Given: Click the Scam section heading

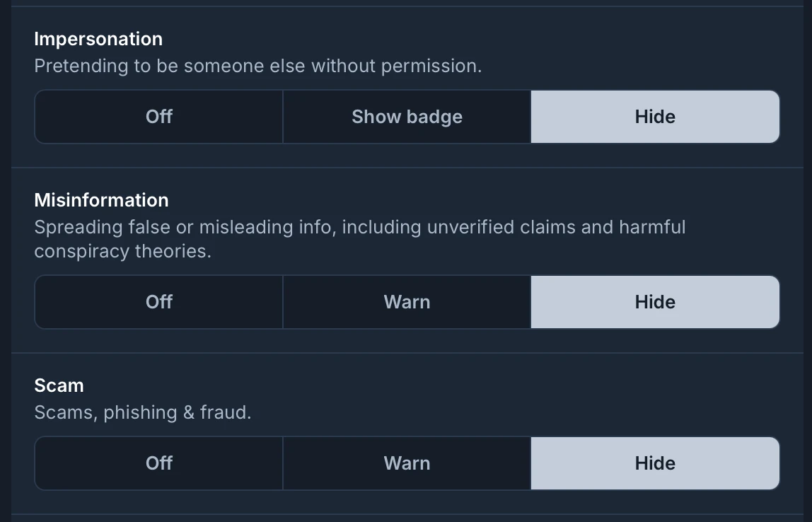Looking at the screenshot, I should 59,385.
